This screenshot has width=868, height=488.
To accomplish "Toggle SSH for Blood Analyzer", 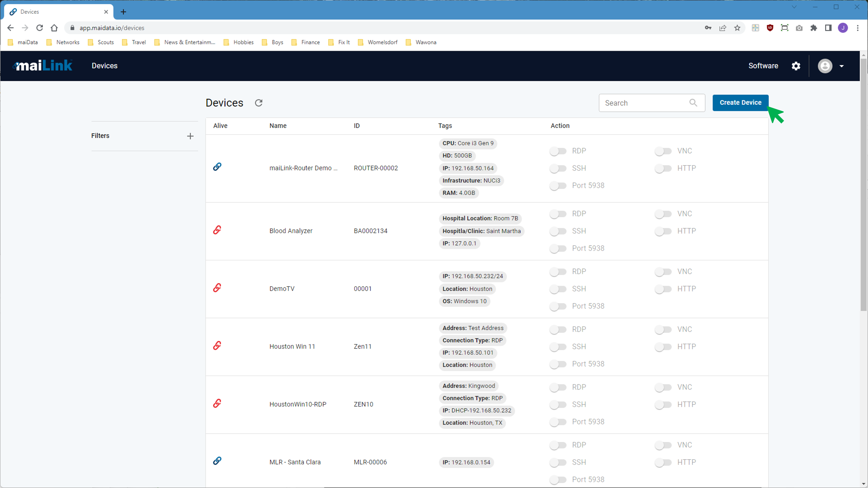I will (x=558, y=231).
